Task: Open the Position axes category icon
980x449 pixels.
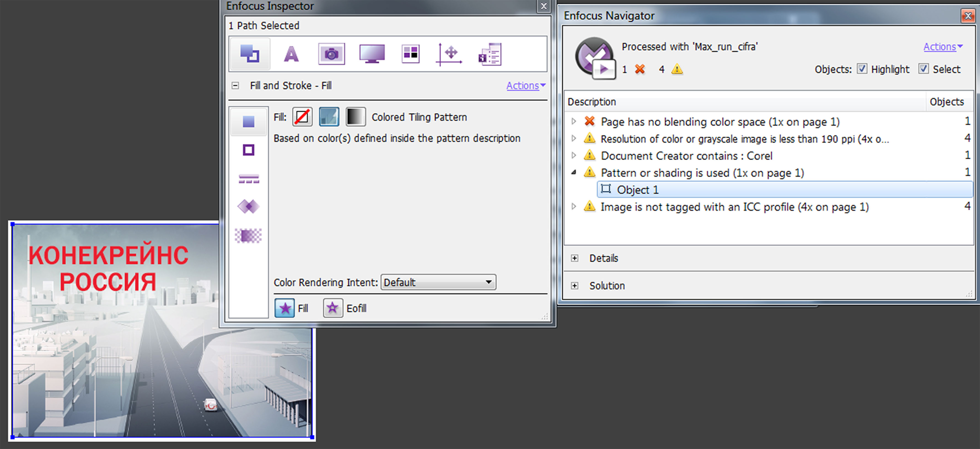Action: [x=449, y=54]
